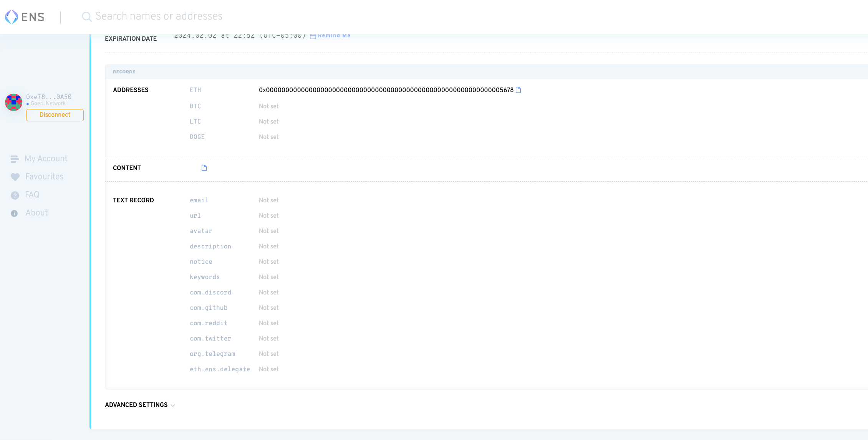Open the FAQ sidebar link
Screen dimensions: 868x440
pos(32,195)
